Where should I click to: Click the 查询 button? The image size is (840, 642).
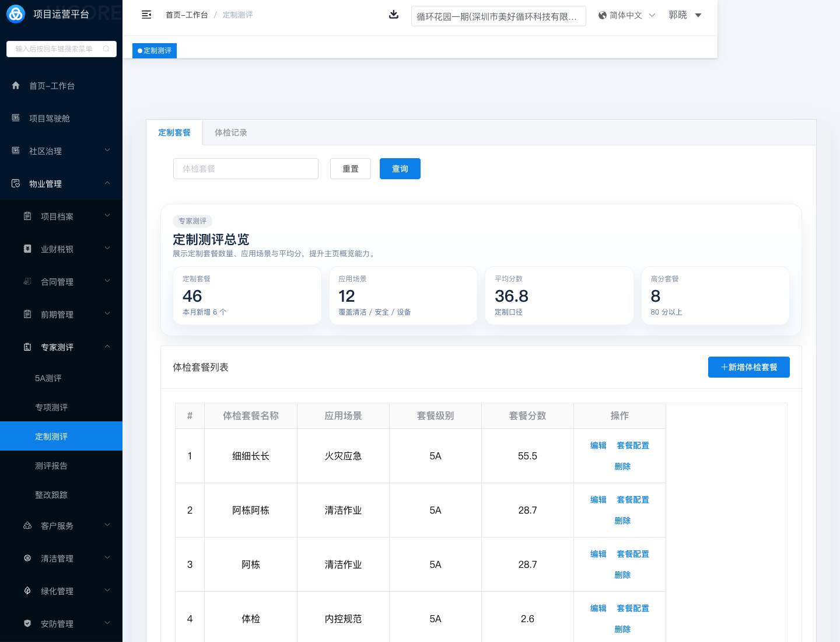point(400,169)
